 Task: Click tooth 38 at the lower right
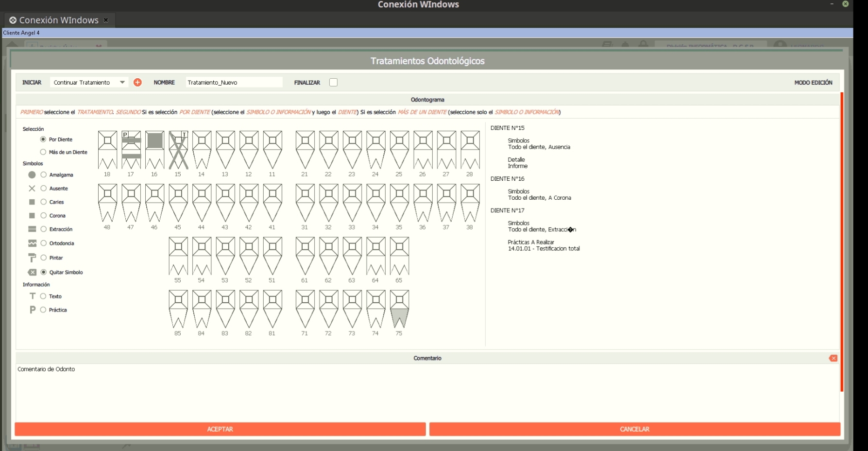click(x=470, y=203)
